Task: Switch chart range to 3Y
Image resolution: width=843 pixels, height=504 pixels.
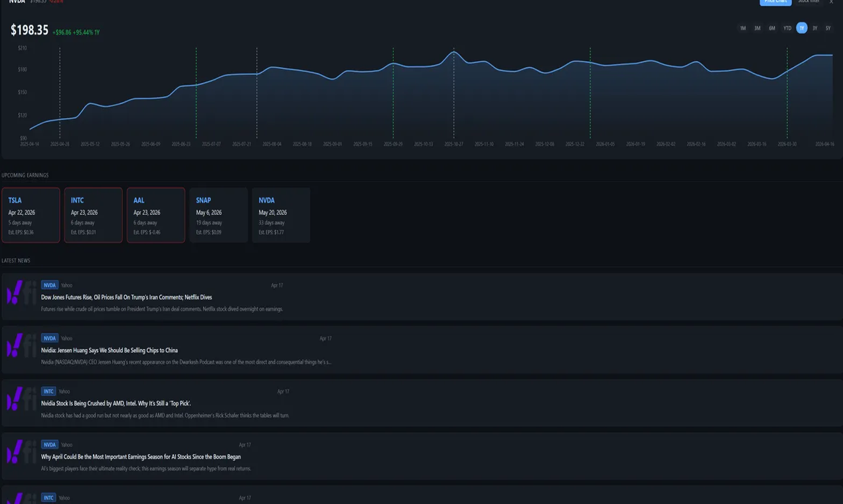Action: coord(815,28)
